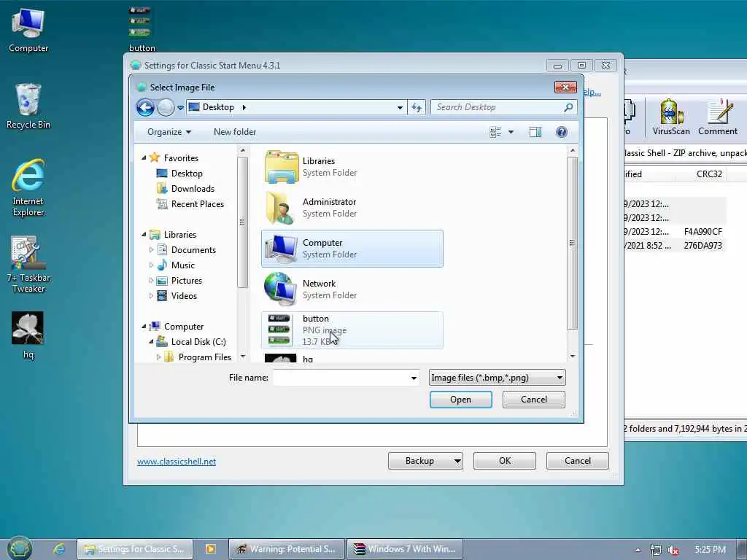
Task: Click the 5:25 PM taskbar clock
Action: 710,550
